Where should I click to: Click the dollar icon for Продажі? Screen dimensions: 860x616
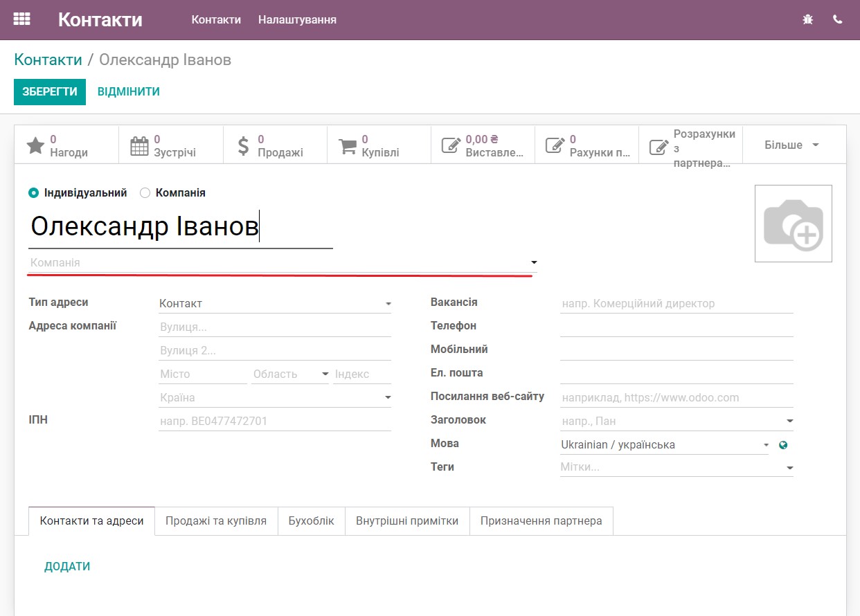tap(243, 144)
